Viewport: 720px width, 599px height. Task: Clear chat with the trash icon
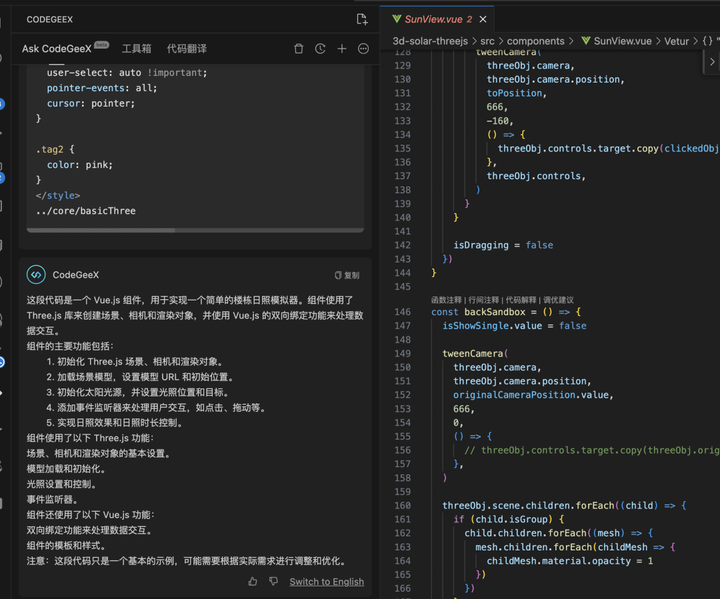(298, 49)
